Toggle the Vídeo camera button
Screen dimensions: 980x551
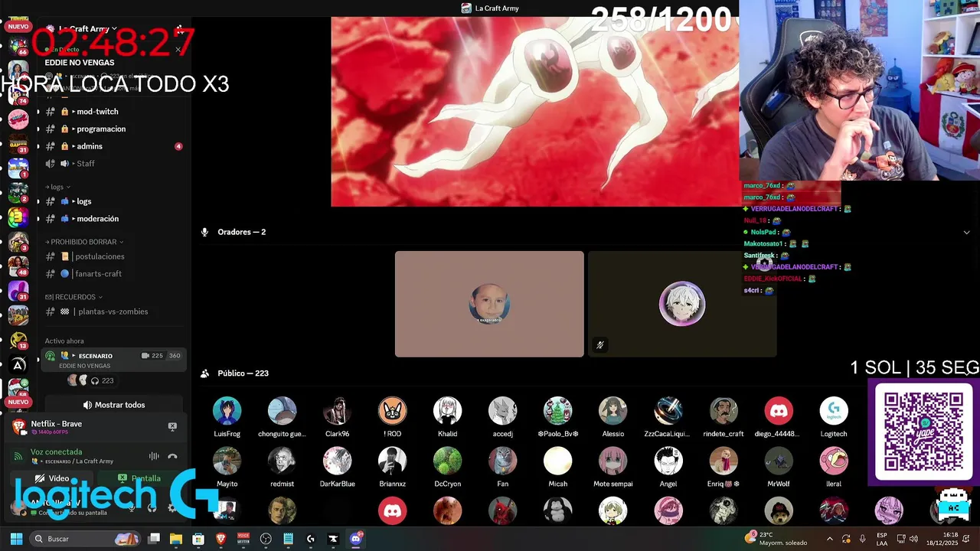coord(52,478)
